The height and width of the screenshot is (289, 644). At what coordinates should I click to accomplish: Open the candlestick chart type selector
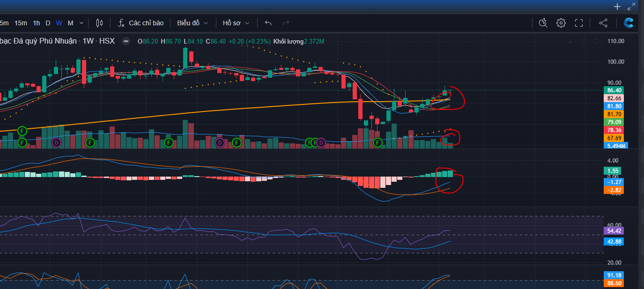(99, 23)
